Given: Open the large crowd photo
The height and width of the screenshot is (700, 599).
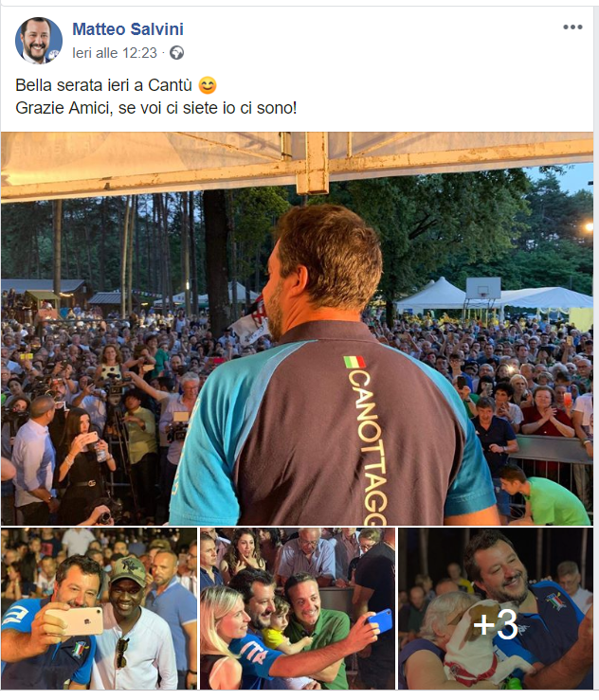Looking at the screenshot, I should 297,328.
